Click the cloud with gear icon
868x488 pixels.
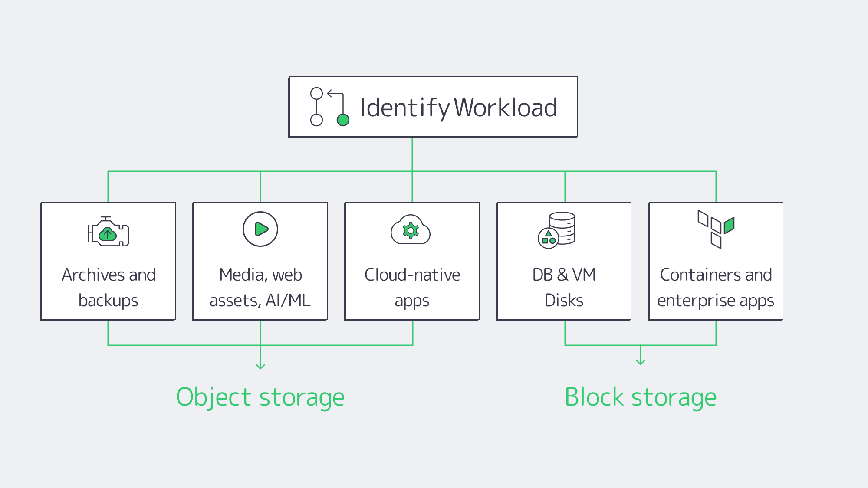(411, 229)
